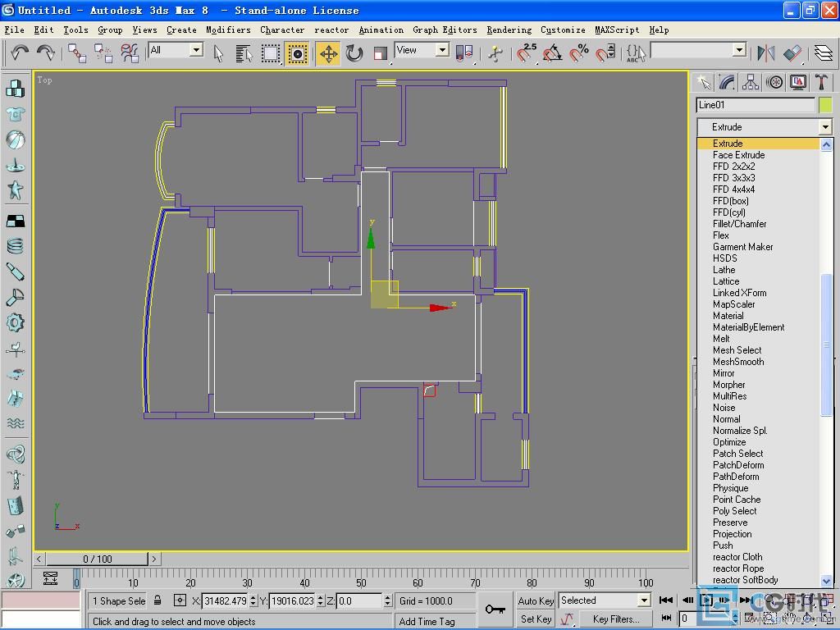Screen dimensions: 840x630
Task: Open the reactor menu
Action: click(x=331, y=30)
